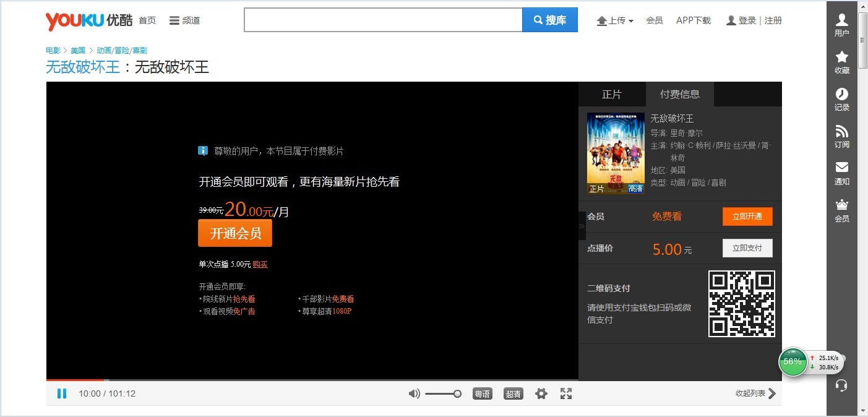Mute the volume speaker icon
Image resolution: width=868 pixels, height=417 pixels.
point(415,393)
